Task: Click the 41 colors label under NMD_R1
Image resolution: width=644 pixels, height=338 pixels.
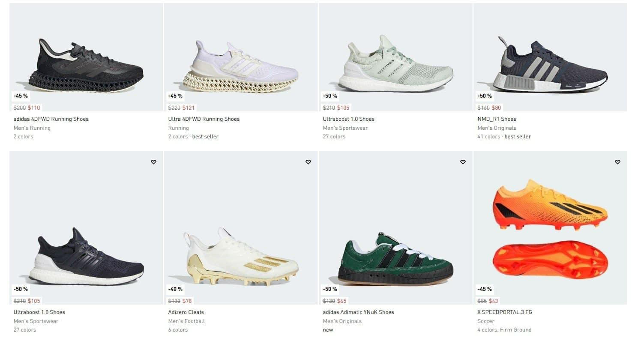Action: click(489, 137)
